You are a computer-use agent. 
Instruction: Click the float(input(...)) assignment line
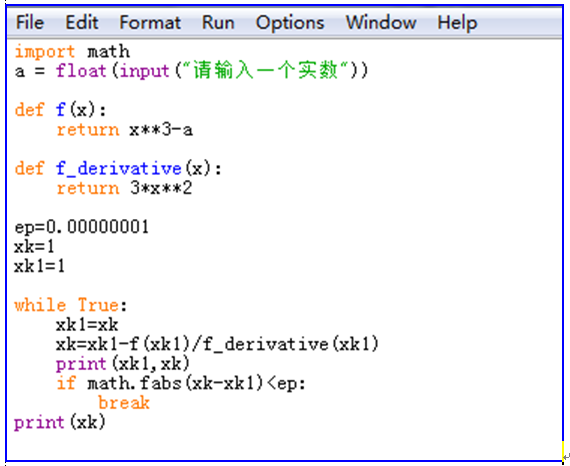[x=191, y=70]
